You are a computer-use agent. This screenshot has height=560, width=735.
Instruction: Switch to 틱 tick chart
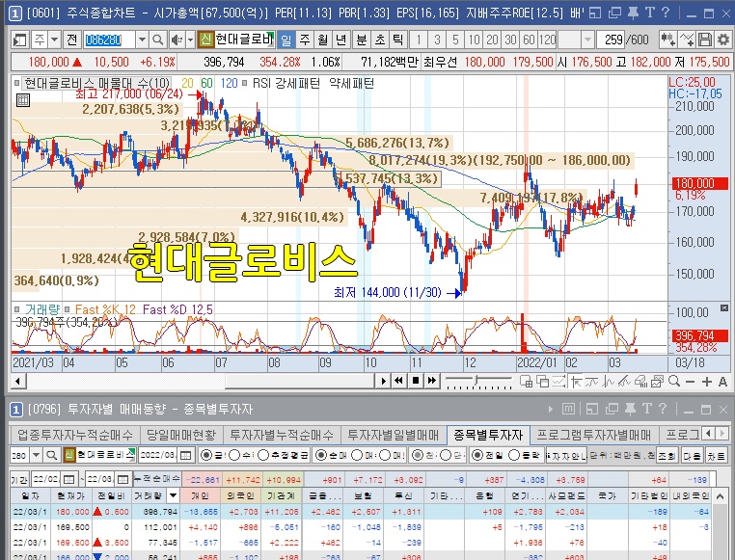click(x=398, y=40)
